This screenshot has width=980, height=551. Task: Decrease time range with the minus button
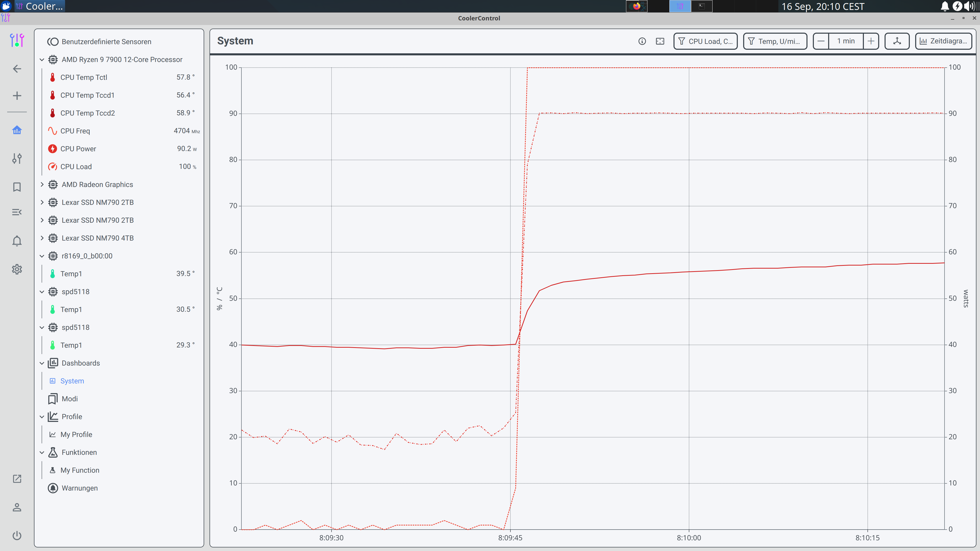click(821, 41)
